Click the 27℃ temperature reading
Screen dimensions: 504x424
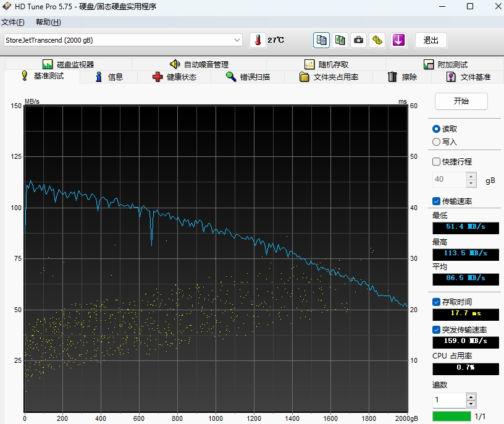[276, 40]
